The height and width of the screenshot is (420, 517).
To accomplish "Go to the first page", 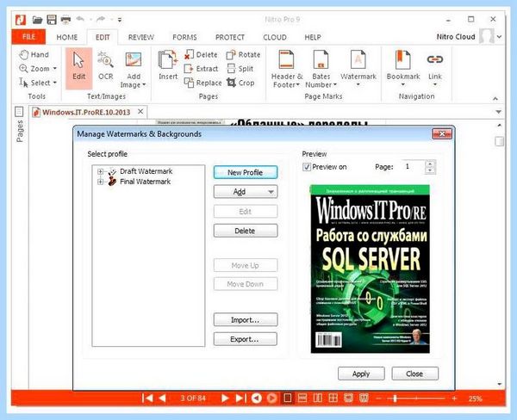I will (147, 398).
